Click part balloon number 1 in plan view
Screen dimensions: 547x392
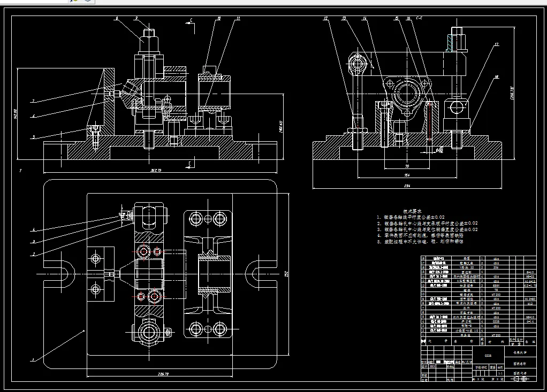tap(34, 359)
